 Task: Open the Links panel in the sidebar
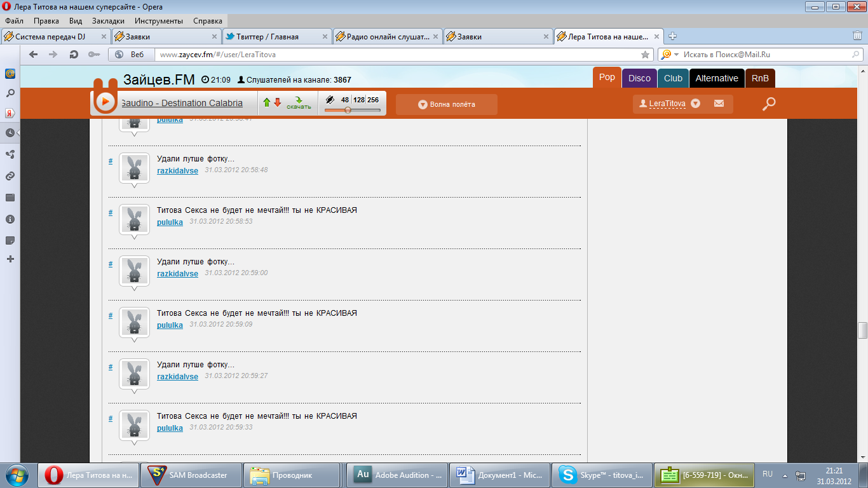pos(10,176)
